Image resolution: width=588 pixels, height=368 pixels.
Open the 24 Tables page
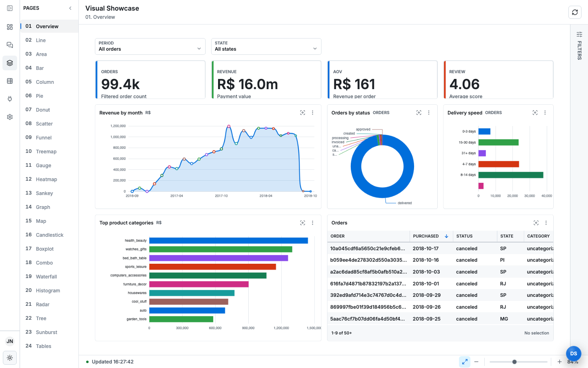[x=49, y=346]
